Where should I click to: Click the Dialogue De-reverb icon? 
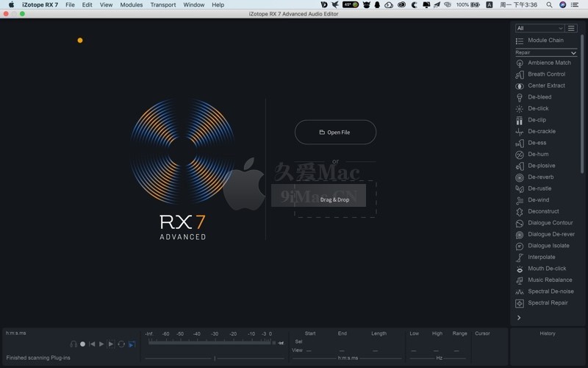520,235
